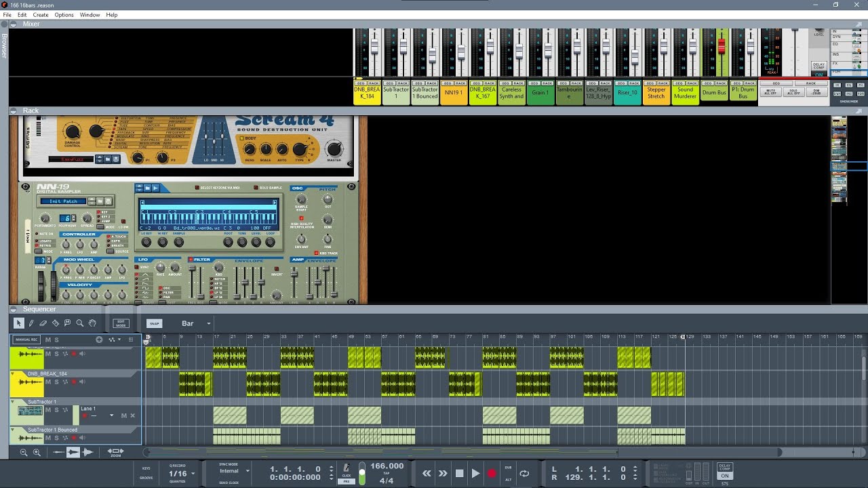
Task: Toggle Snap in sequencer toolbar
Action: tap(154, 323)
